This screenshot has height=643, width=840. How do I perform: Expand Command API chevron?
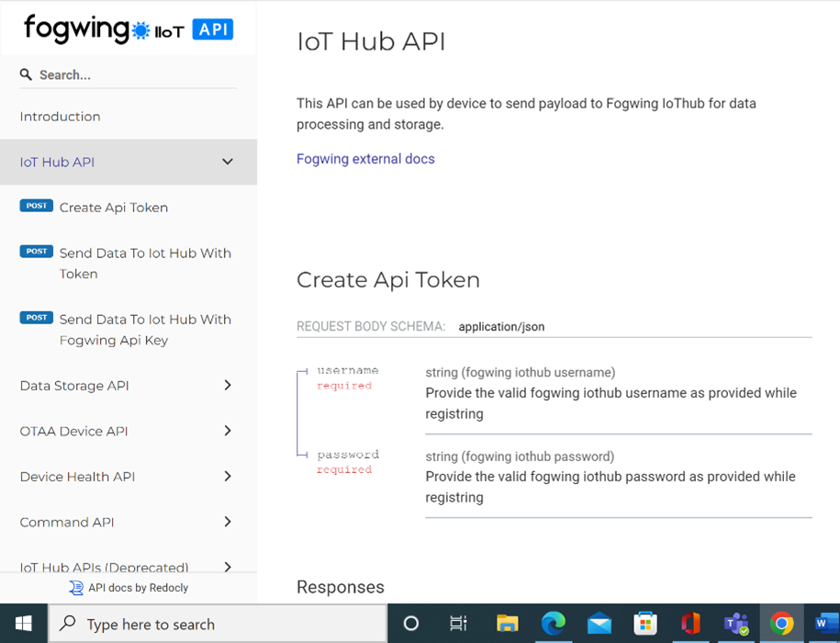click(228, 522)
